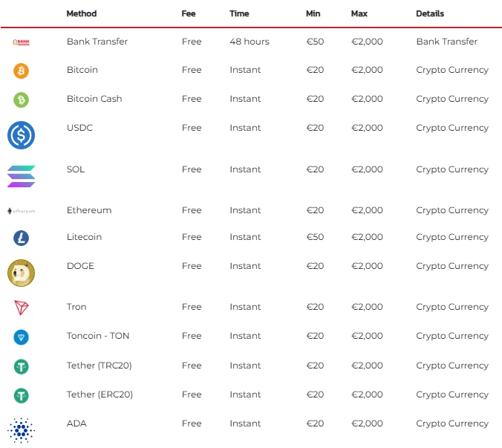Screen dimensions: 502x448
Task: Click the red Tron icon
Action: [x=22, y=308]
